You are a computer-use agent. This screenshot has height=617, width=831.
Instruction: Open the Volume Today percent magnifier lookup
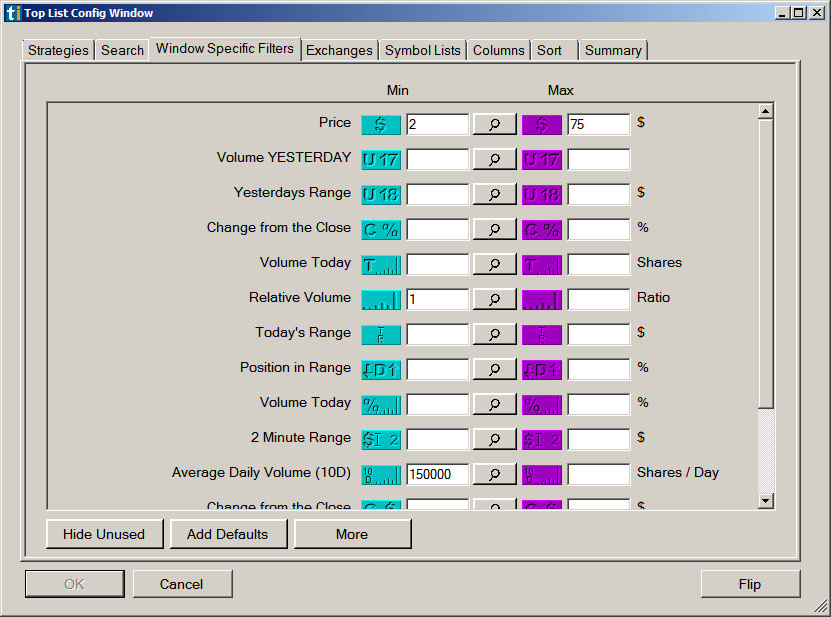(494, 404)
